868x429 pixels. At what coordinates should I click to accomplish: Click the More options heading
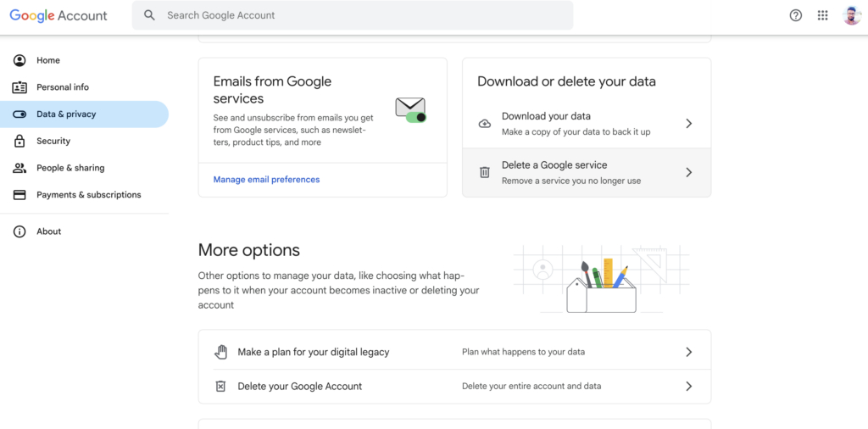pos(249,250)
